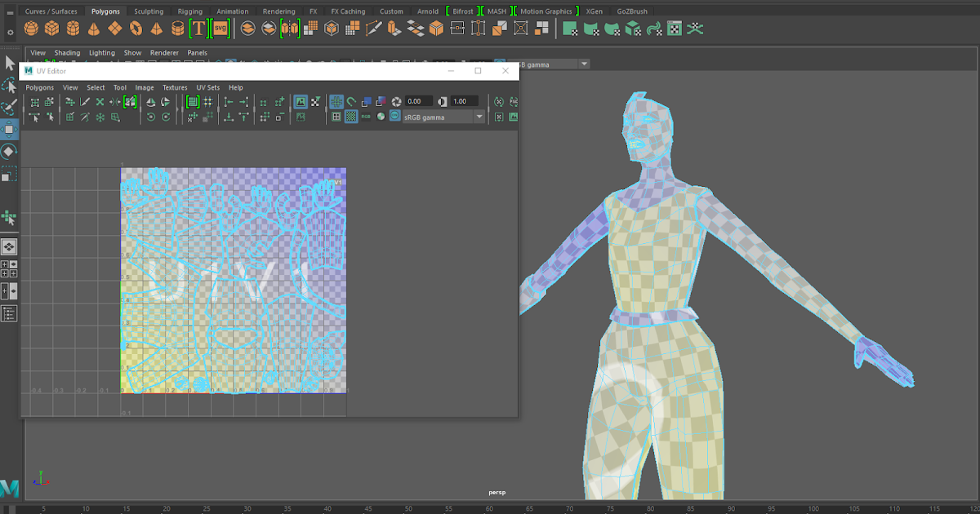Rotate the selected UVs counterclockwise
The height and width of the screenshot is (514, 980).
151,117
